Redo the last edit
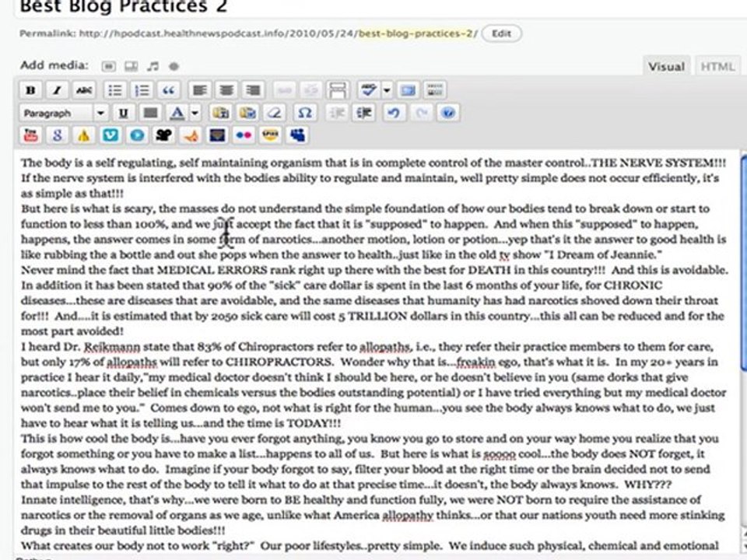Image resolution: width=747 pixels, height=560 pixels. [x=421, y=114]
